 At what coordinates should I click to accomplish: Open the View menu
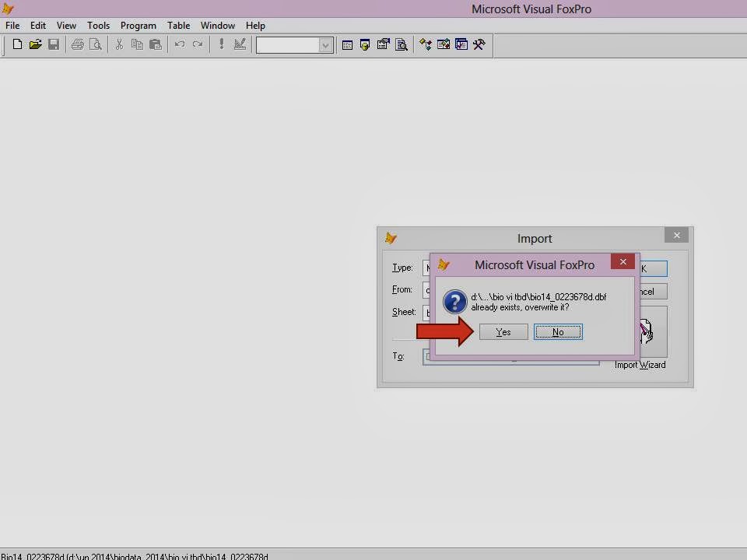66,26
